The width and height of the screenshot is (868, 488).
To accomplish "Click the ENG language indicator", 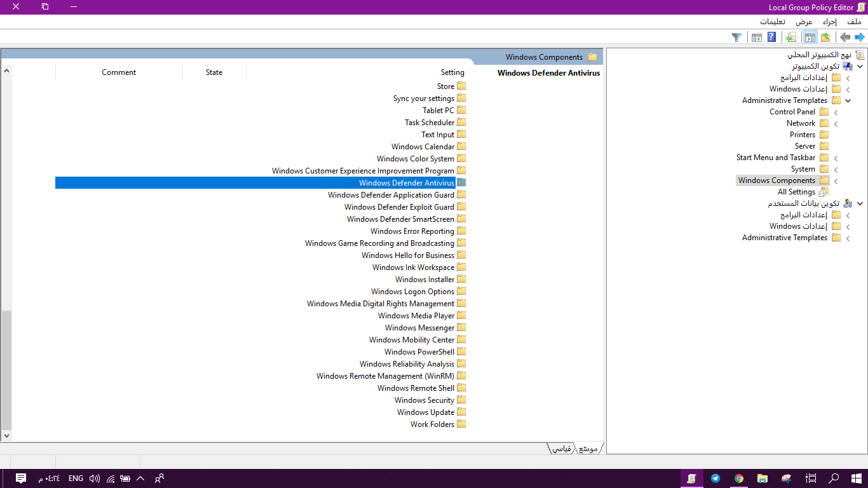I will pos(76,478).
